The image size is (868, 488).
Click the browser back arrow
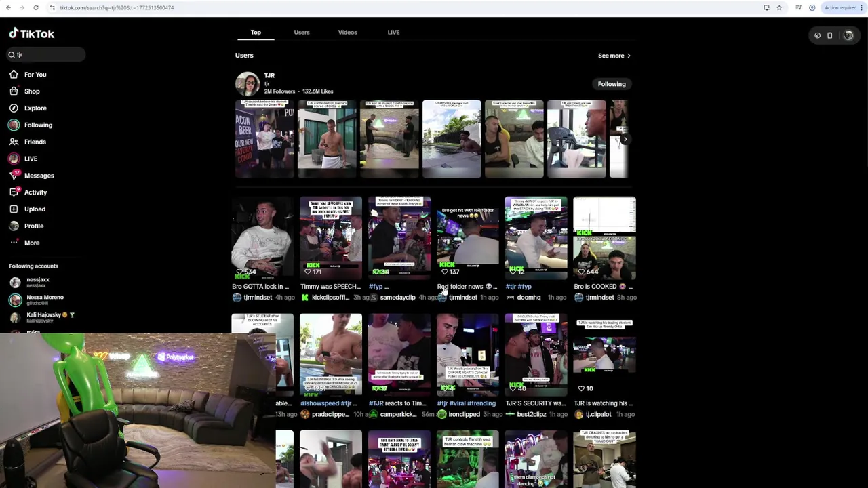pos(9,7)
